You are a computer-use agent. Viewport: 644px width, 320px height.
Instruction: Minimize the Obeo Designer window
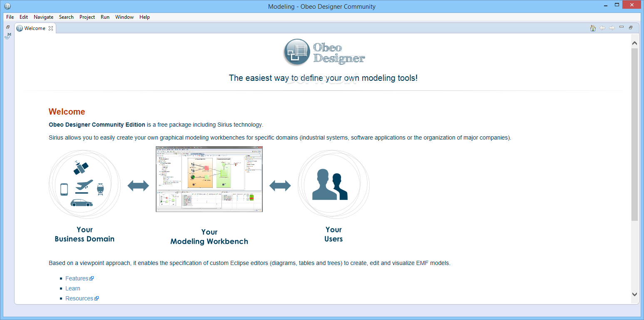[x=606, y=5]
